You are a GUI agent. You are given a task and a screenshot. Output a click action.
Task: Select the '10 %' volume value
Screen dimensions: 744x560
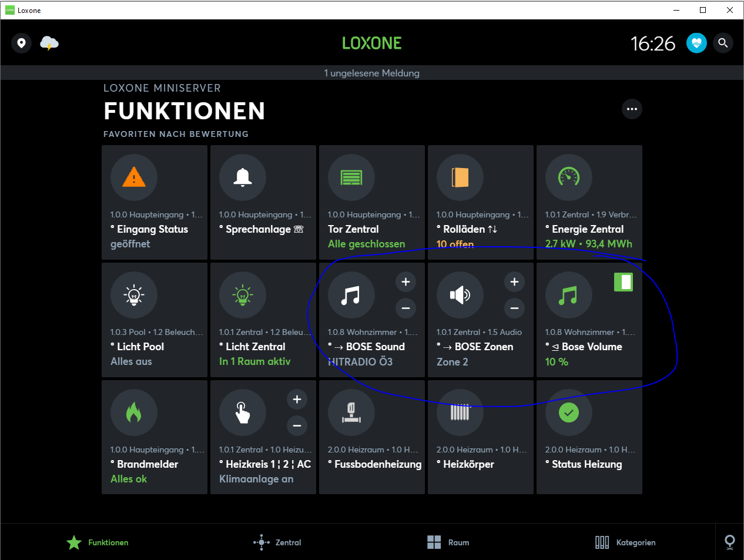(557, 361)
